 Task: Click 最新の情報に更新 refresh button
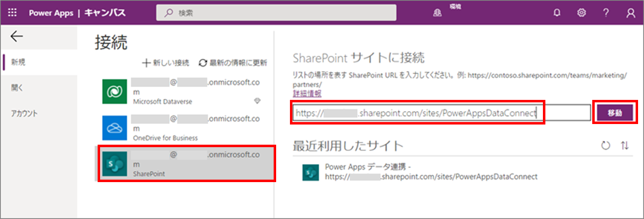tap(233, 63)
